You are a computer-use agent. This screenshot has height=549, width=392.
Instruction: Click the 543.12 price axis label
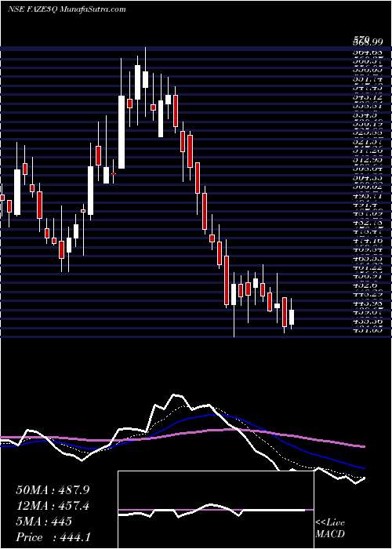366,96
